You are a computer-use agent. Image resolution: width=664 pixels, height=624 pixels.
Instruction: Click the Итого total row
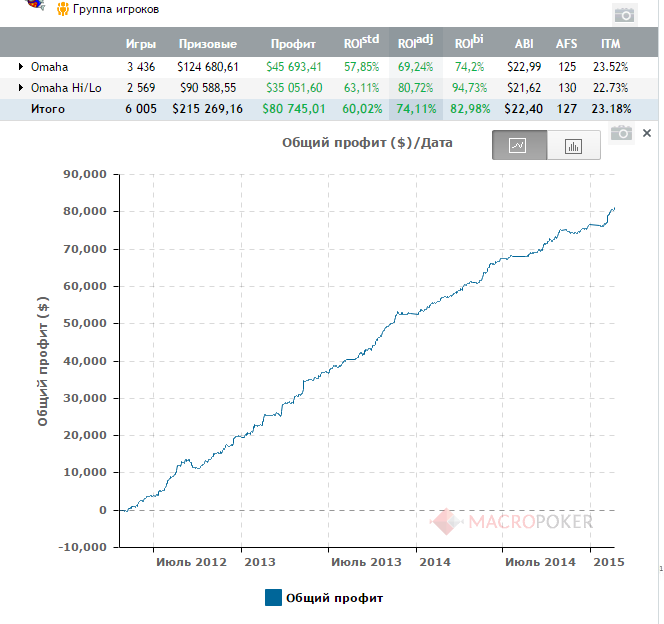329,109
